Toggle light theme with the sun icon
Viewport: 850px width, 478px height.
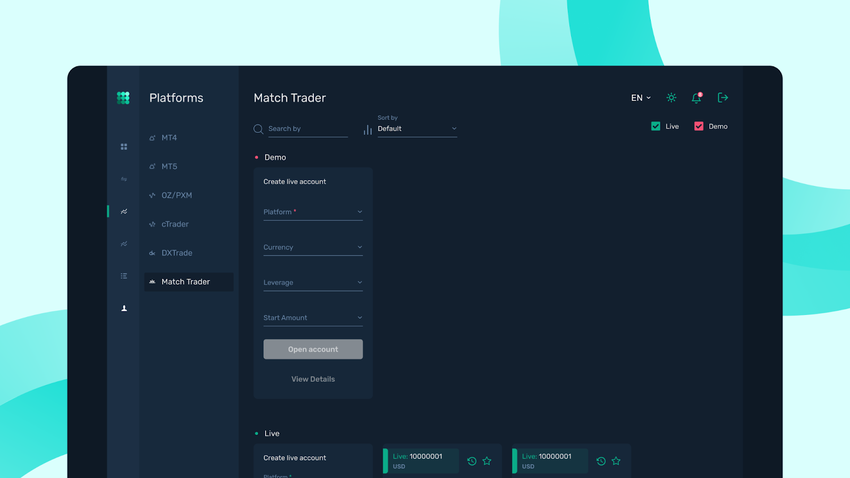[671, 98]
